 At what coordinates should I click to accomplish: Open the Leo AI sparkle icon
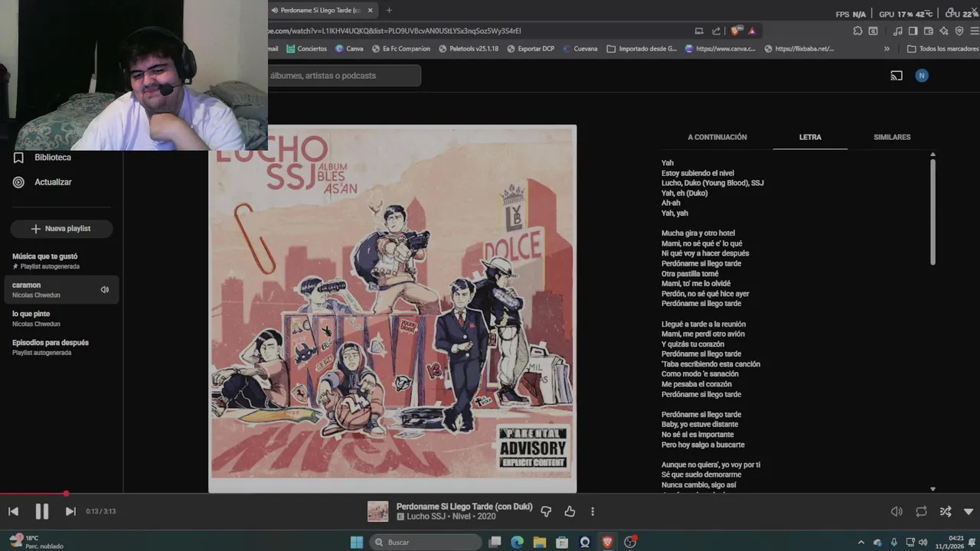tap(944, 31)
